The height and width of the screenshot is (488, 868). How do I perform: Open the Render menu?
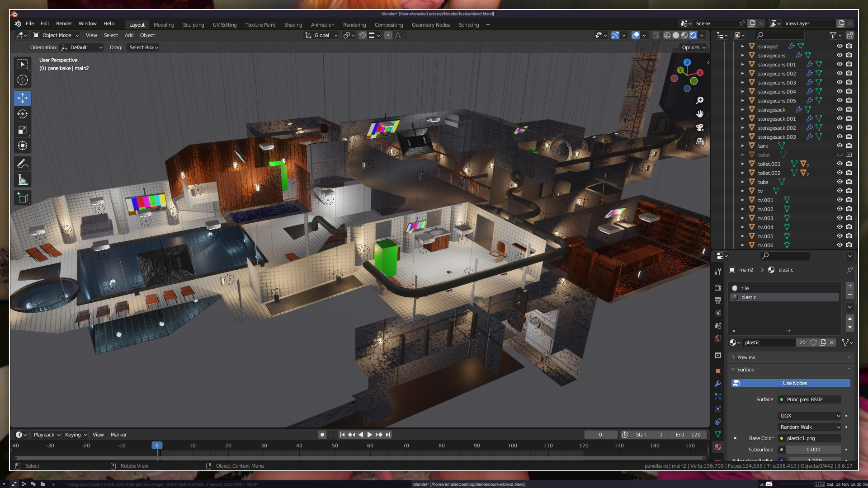(64, 23)
